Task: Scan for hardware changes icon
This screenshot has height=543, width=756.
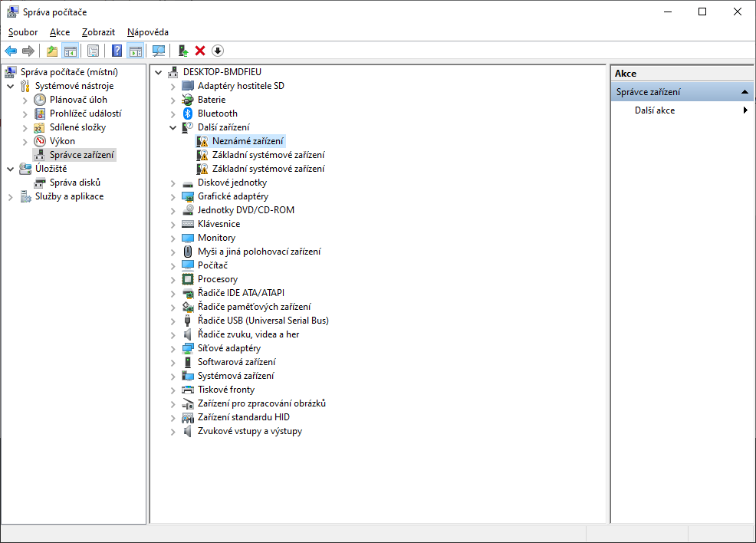Action: pos(159,51)
